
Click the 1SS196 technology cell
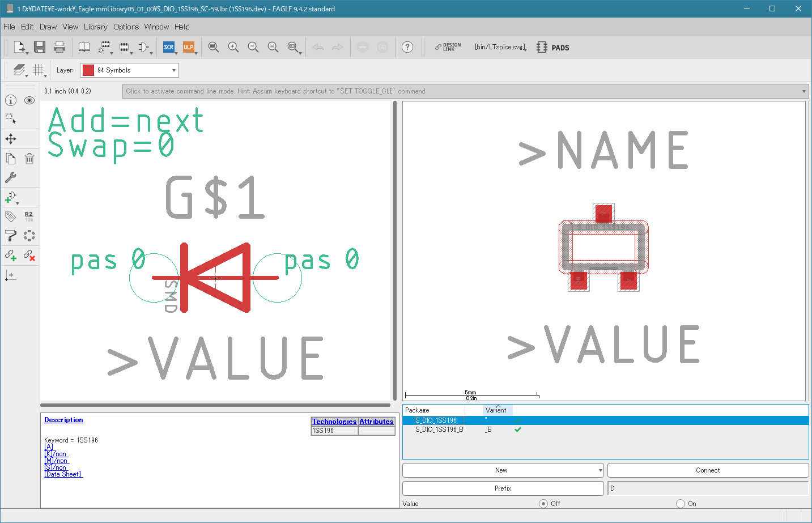(334, 431)
